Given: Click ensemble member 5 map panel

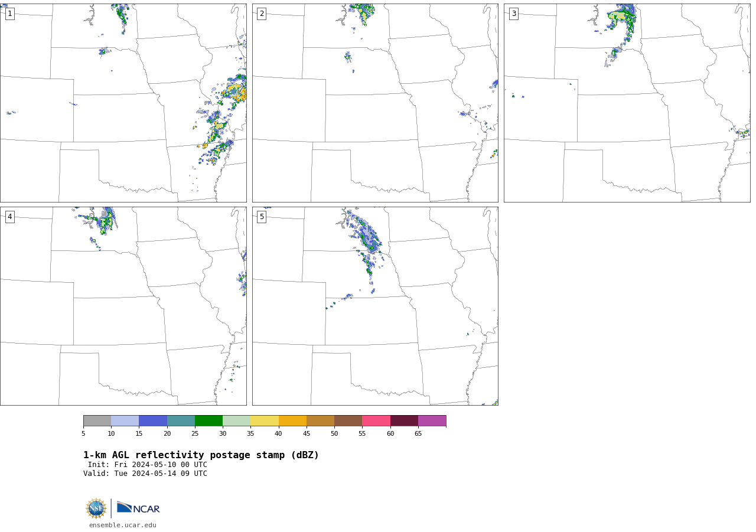Looking at the screenshot, I should pos(375,306).
